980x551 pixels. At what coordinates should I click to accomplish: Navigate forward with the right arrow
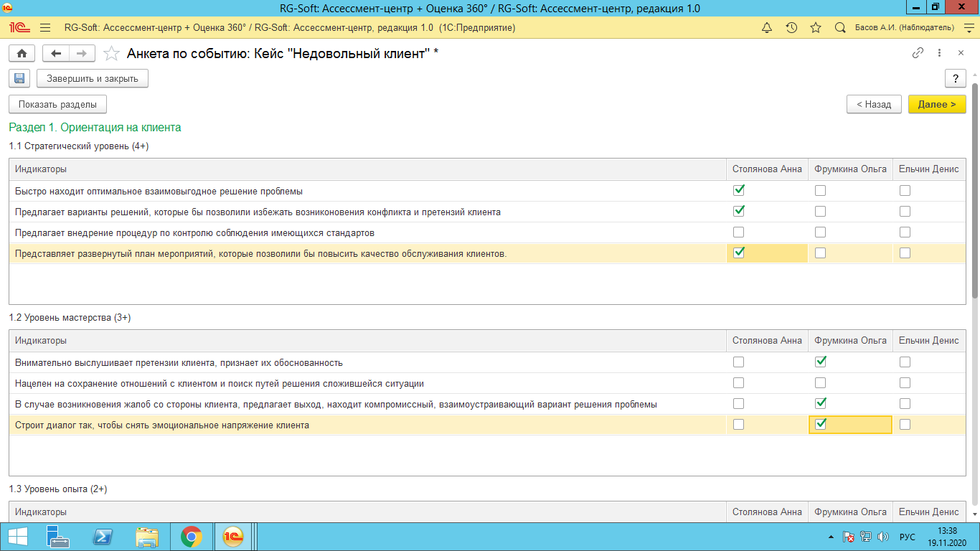[82, 53]
